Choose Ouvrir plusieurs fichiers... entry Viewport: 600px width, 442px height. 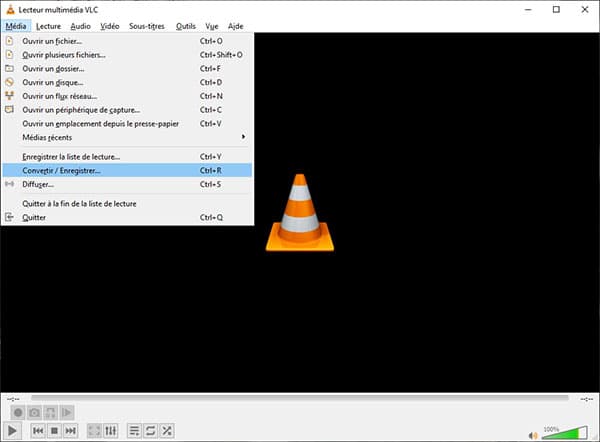point(127,55)
